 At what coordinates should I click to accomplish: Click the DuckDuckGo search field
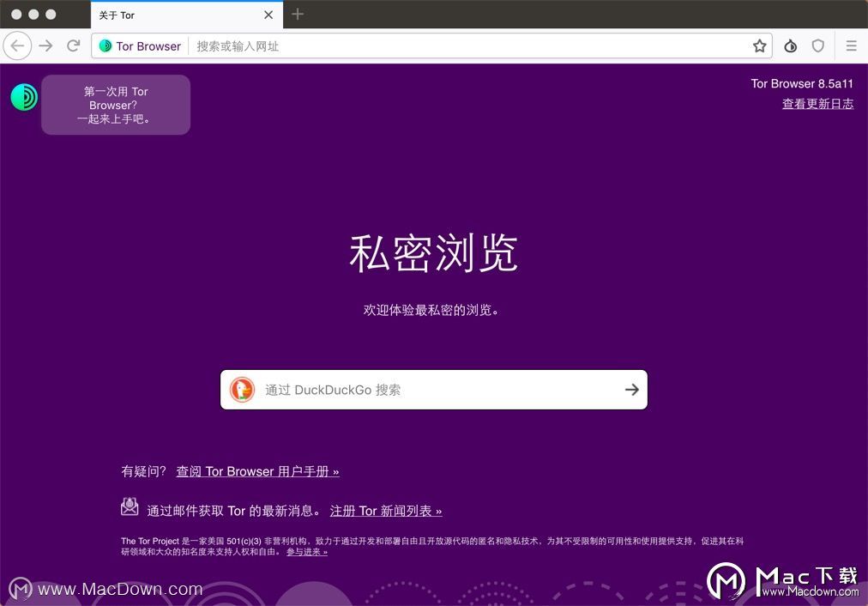433,390
